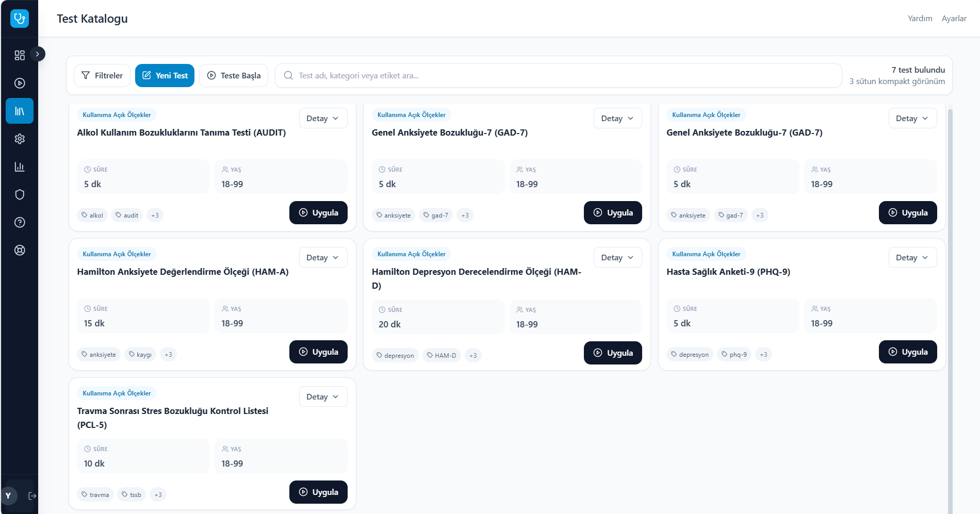This screenshot has width=980, height=514.
Task: Open the question mark help icon in sidebar
Action: 20,222
